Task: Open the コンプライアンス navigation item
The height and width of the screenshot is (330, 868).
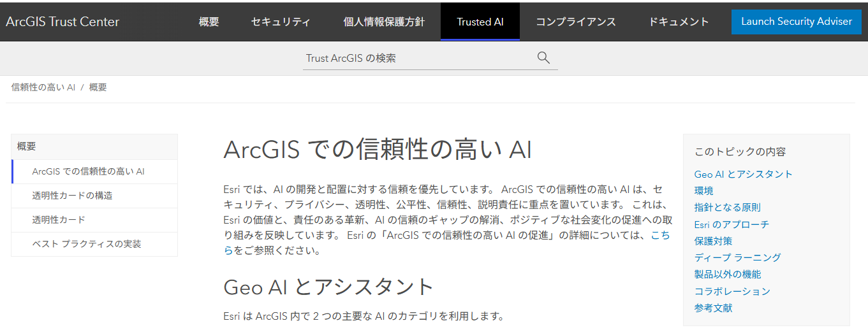Action: point(576,22)
